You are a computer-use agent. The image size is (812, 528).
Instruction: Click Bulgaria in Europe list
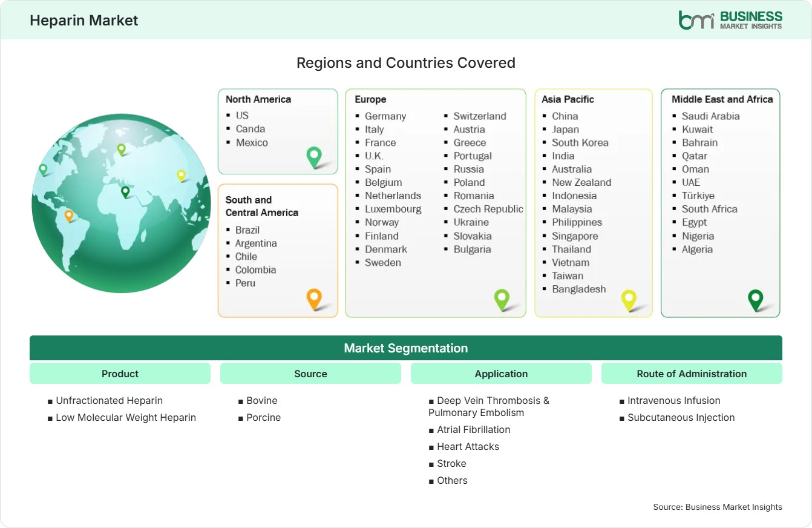(x=473, y=249)
